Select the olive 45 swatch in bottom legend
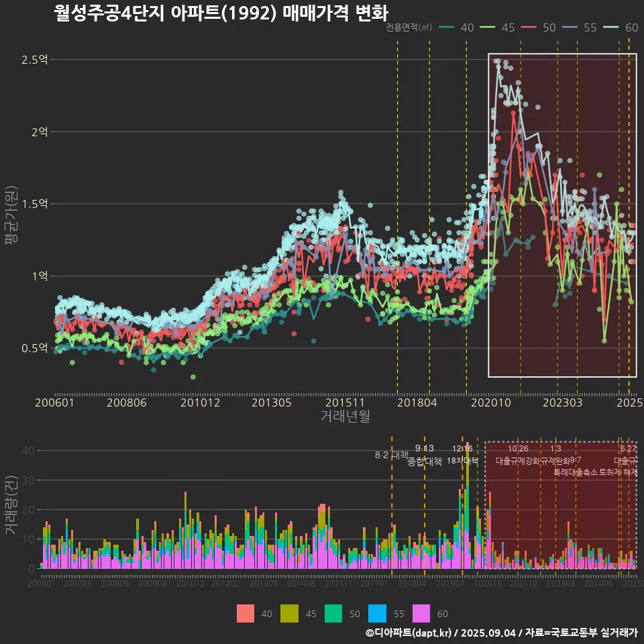This screenshot has width=644, height=644. (289, 613)
